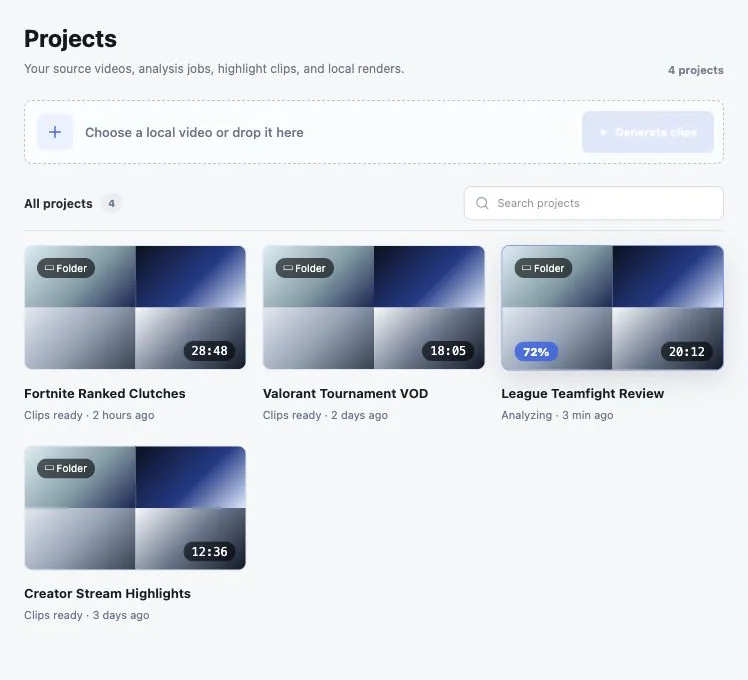
Task: Select the League Teamfight Review title
Action: click(582, 394)
